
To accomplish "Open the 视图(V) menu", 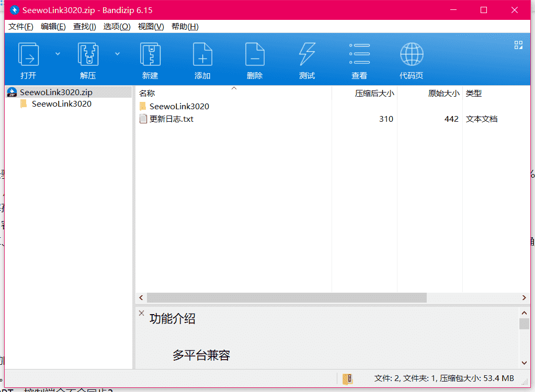I will (151, 27).
